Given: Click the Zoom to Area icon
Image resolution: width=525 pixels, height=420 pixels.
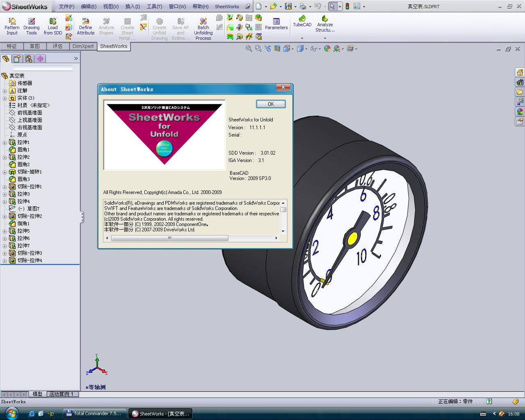Looking at the screenshot, I should (258, 48).
